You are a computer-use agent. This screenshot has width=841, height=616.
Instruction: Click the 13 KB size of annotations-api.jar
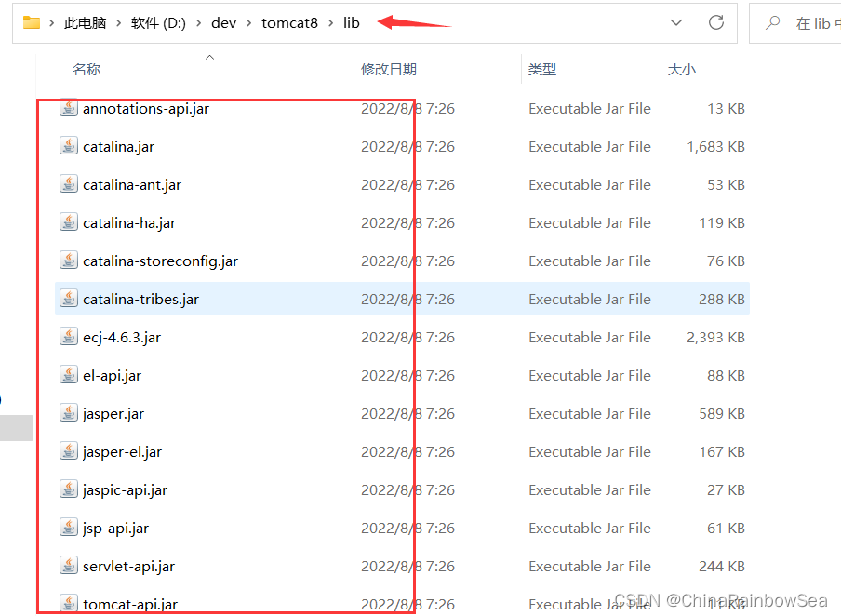coord(727,108)
